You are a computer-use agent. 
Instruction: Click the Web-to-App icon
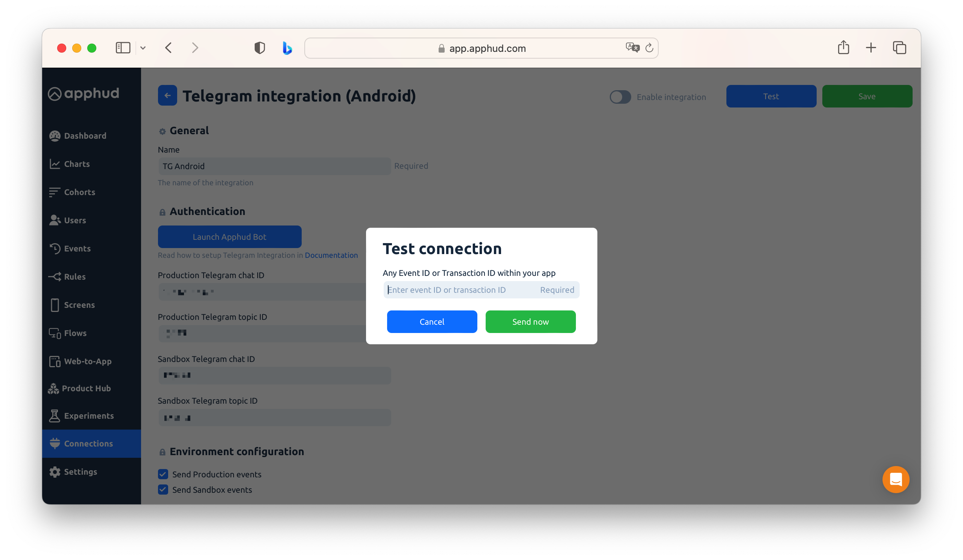click(x=55, y=362)
